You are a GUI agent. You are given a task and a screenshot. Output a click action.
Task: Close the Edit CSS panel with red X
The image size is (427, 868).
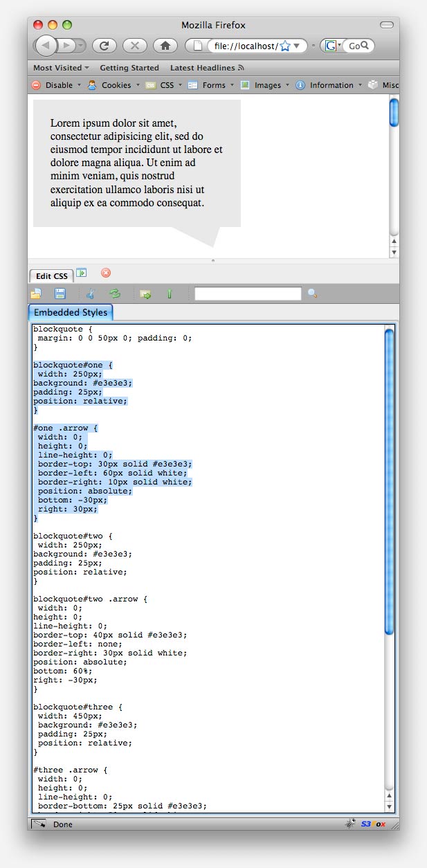point(106,273)
